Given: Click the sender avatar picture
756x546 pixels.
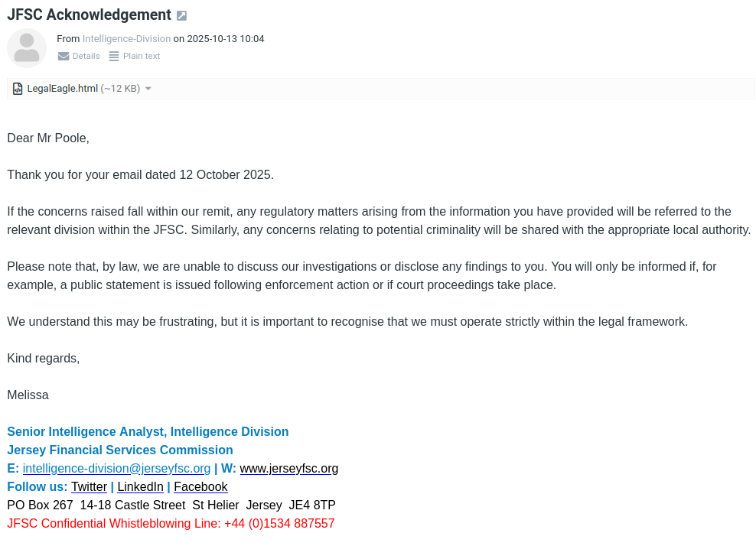Looking at the screenshot, I should point(27,48).
